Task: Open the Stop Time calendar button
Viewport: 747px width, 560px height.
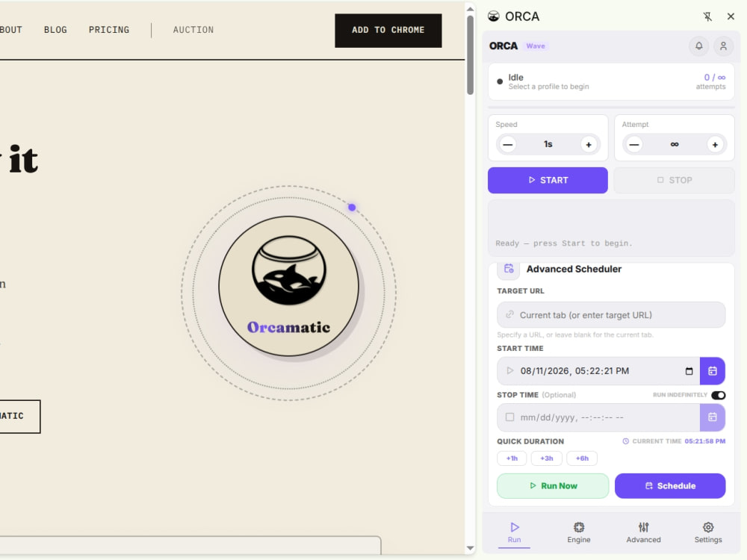Action: (712, 417)
